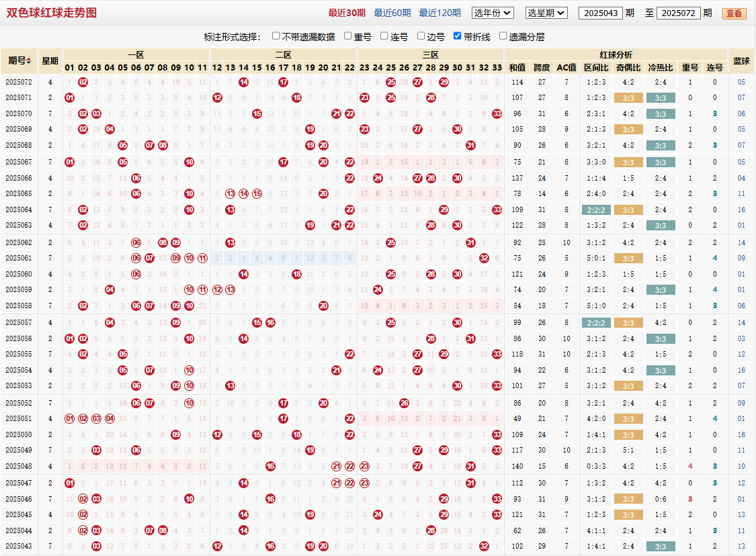Click red ball 08 in row 2025062
Image resolution: width=756 pixels, height=556 pixels.
163,242
